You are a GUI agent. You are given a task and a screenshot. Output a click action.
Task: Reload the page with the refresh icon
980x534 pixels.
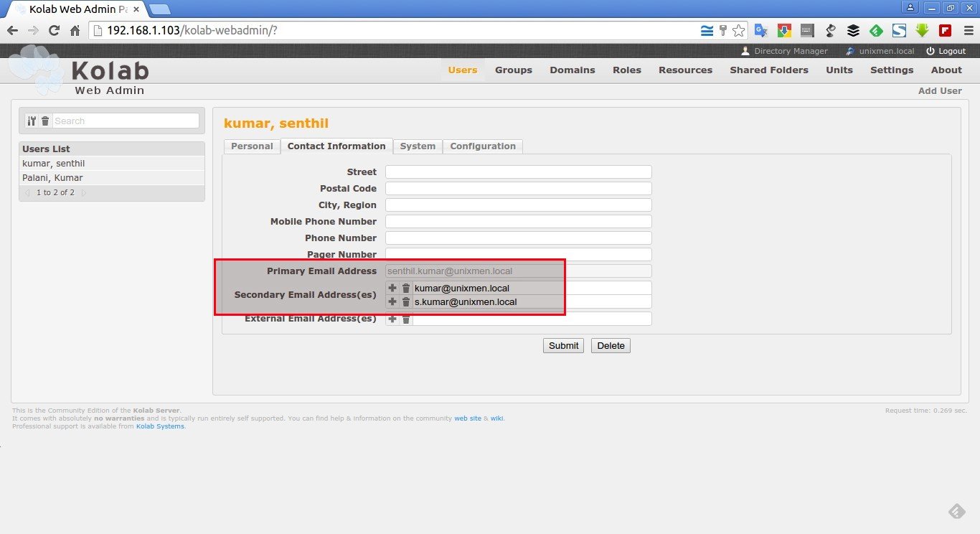[54, 31]
